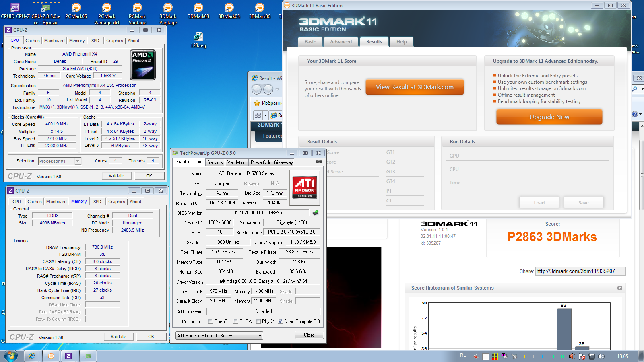This screenshot has width=644, height=362.
Task: Toggle PhysX checkbox in GPU-Z
Action: (258, 321)
